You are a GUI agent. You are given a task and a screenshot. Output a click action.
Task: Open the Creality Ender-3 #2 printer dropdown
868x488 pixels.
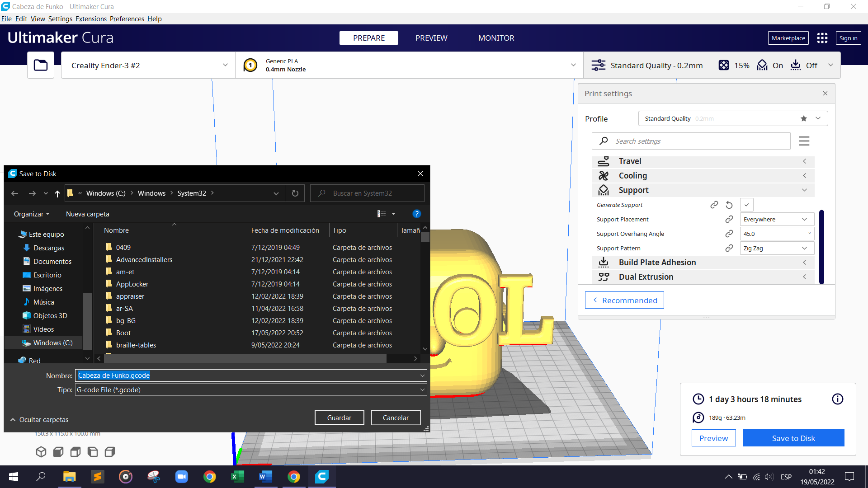(148, 65)
